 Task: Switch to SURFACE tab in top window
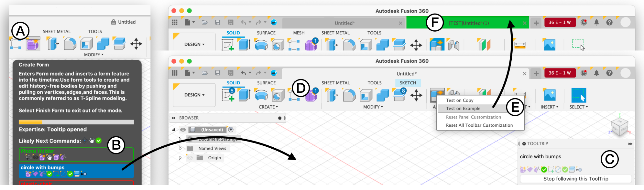[x=266, y=33]
